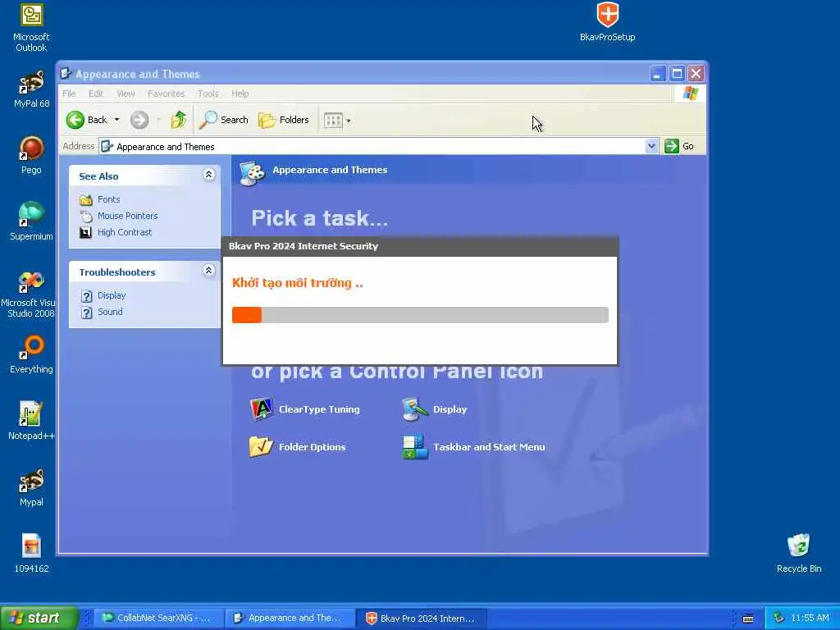The height and width of the screenshot is (630, 840).
Task: Close the Appearance and Themes window
Action: click(696, 73)
